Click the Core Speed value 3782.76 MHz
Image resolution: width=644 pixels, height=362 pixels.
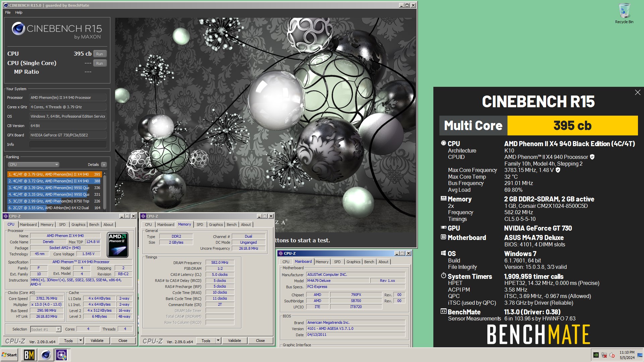click(x=47, y=298)
